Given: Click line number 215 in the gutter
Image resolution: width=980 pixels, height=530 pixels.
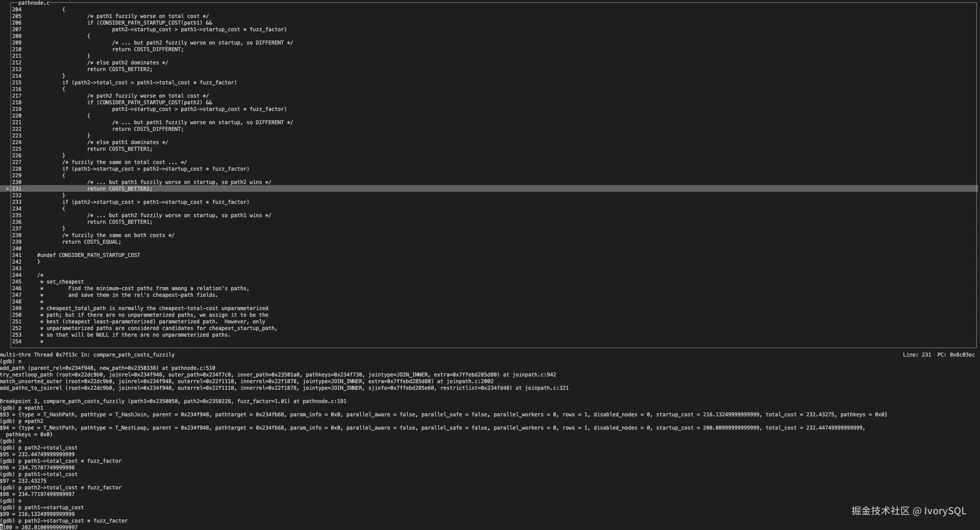Looking at the screenshot, I should 17,83.
